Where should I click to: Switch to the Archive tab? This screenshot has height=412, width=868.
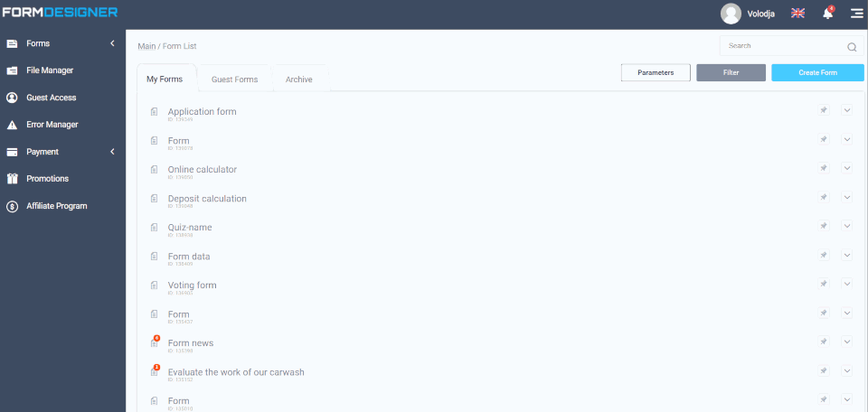[x=299, y=80]
